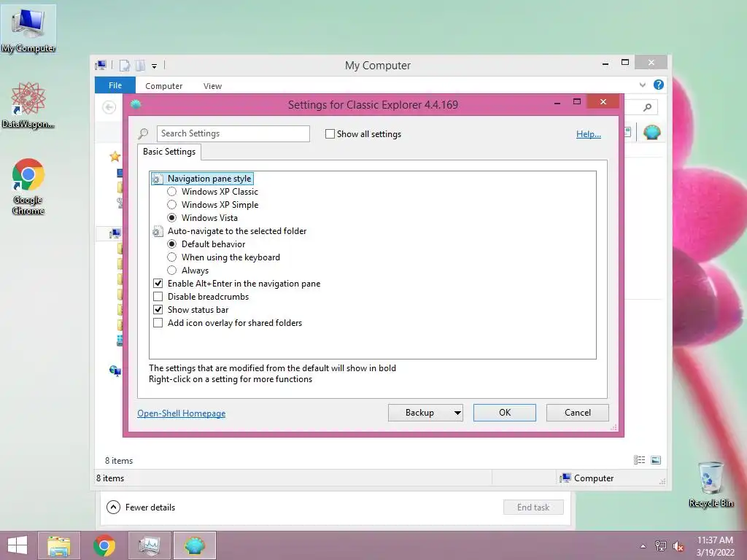Open the Recycle Bin on desktop
The height and width of the screenshot is (560, 747).
click(x=711, y=484)
